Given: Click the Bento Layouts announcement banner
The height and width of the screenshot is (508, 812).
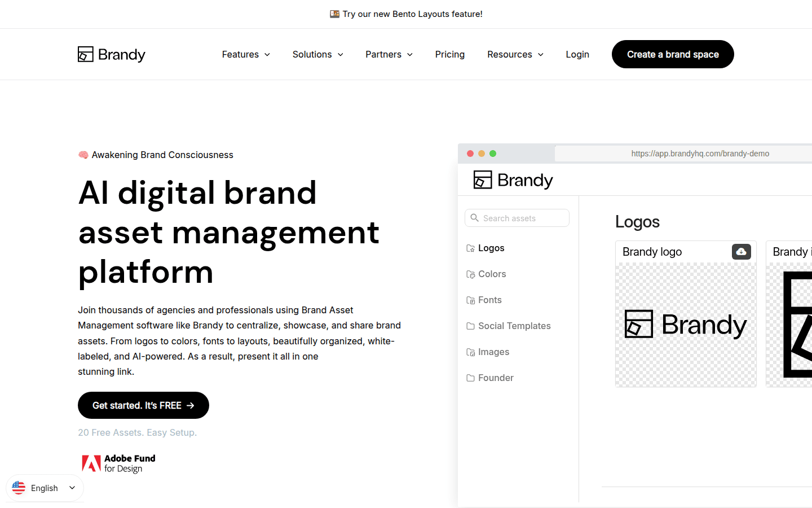Looking at the screenshot, I should point(406,14).
